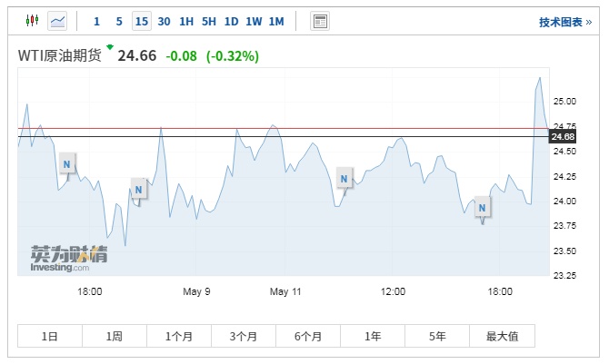Viewport: 609px width, 364px height.
Task: Click the N news marker before 12:00
Action: (x=344, y=178)
